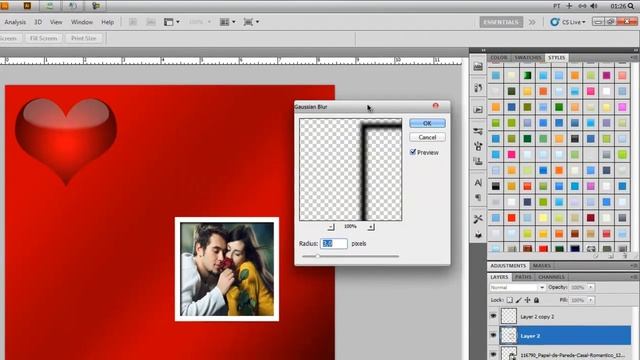Open the Analysis menu

pos(15,22)
